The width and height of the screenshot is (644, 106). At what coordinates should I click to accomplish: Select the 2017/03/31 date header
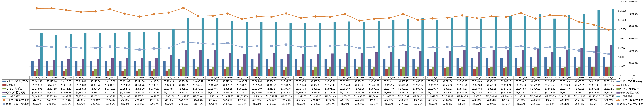pyautogui.click(x=374, y=78)
